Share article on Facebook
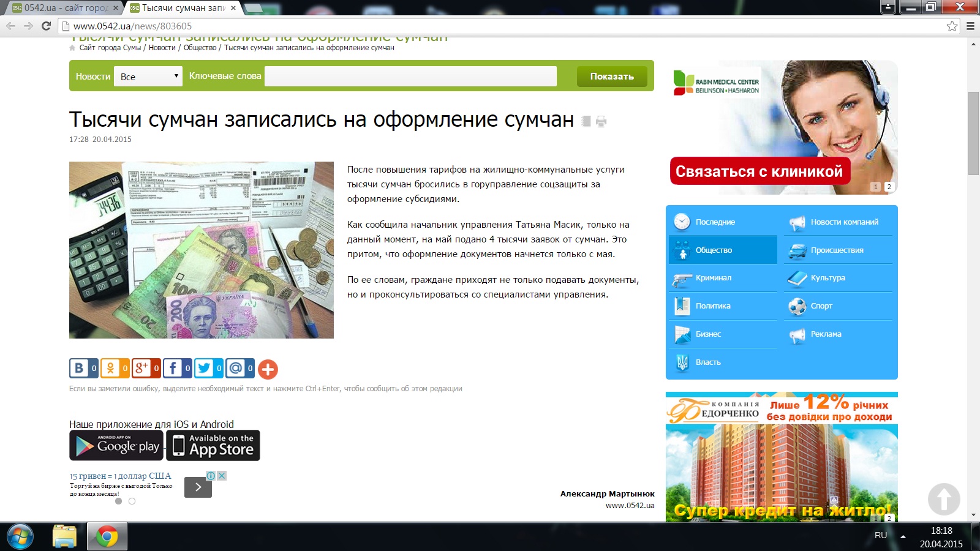 pyautogui.click(x=173, y=369)
